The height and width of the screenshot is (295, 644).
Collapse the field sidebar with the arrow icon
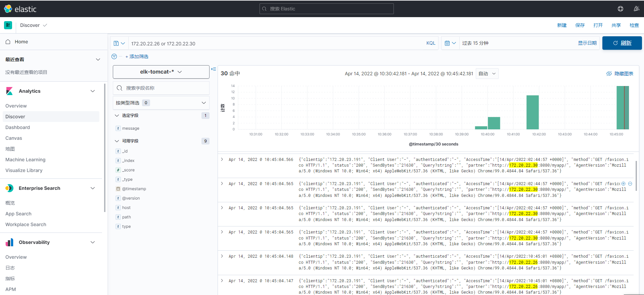pyautogui.click(x=214, y=69)
